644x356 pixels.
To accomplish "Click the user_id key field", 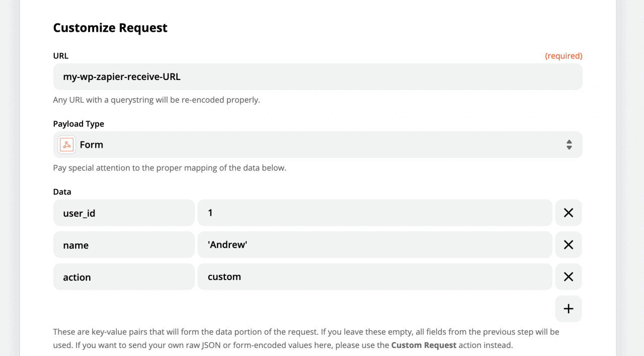I will pyautogui.click(x=124, y=213).
